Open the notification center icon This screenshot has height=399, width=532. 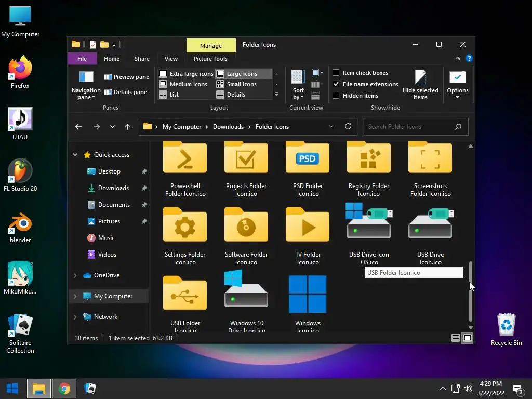point(518,390)
